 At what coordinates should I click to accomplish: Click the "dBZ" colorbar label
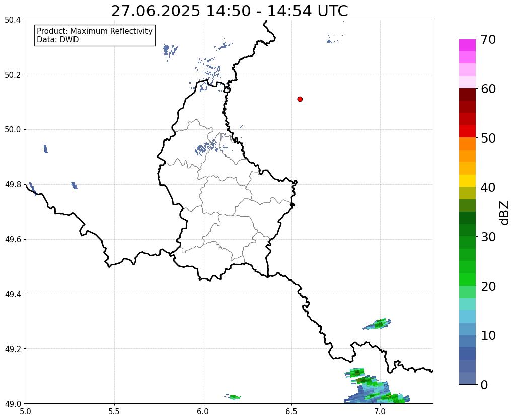pyautogui.click(x=505, y=213)
